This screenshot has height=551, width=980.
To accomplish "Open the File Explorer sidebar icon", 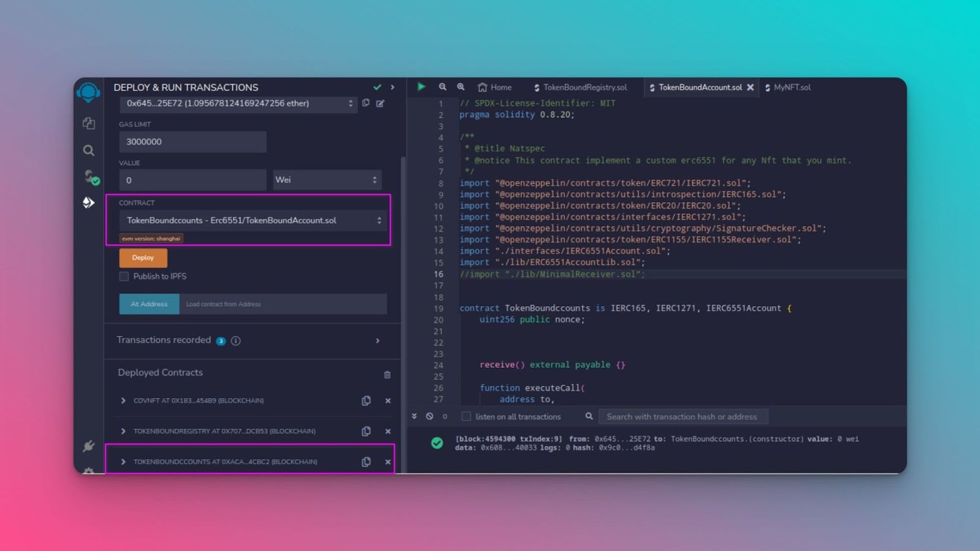I will (89, 123).
